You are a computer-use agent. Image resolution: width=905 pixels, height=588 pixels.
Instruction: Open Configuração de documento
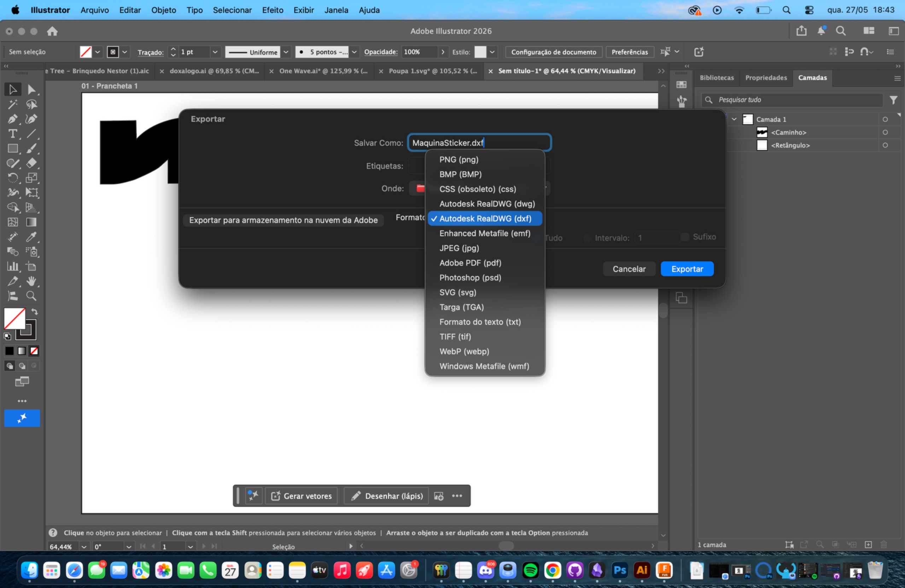pos(553,52)
